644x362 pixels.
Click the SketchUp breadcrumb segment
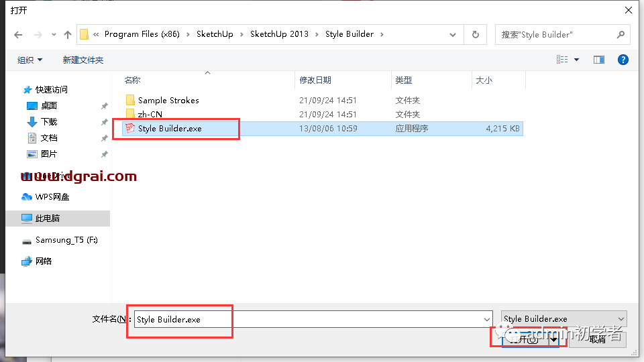pos(215,34)
